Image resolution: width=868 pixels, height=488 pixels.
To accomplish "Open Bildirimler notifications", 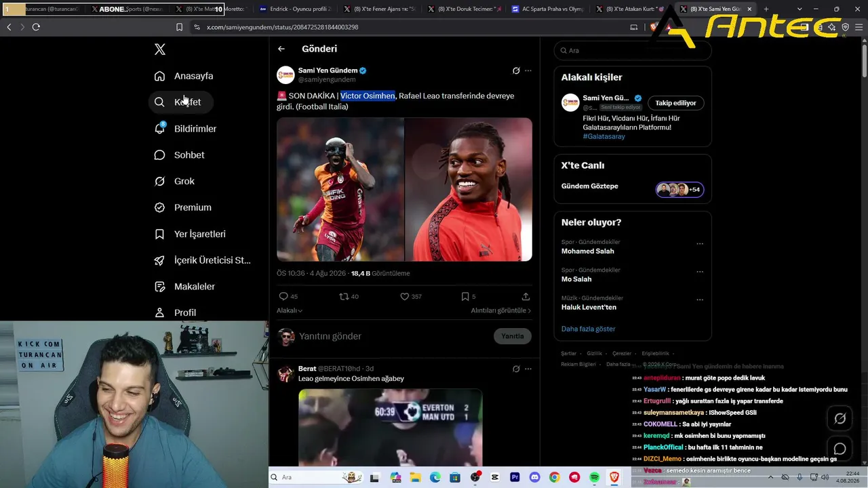I will tap(185, 129).
